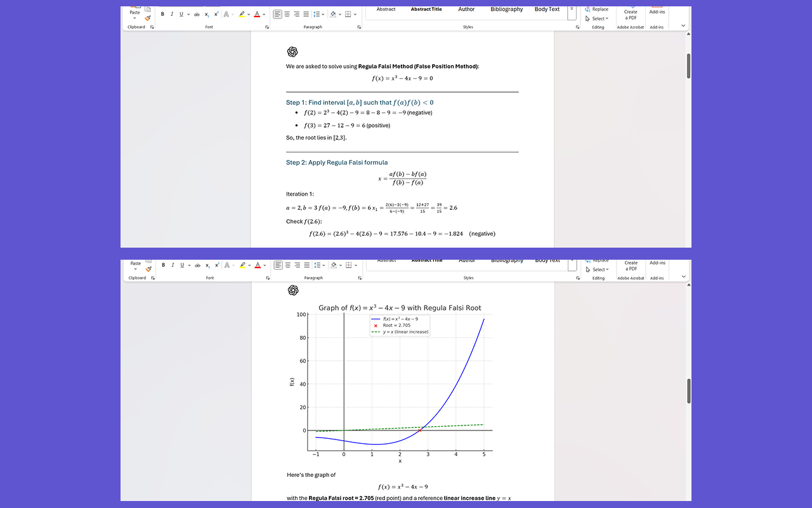Open the Underline style dropdown arrow
The width and height of the screenshot is (812, 508).
188,13
